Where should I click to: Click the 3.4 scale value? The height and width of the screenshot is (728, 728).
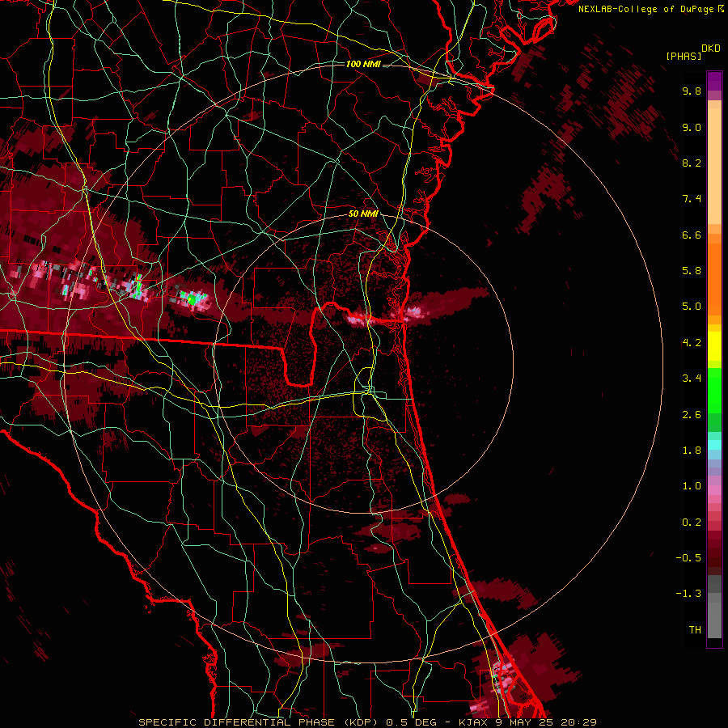point(692,379)
